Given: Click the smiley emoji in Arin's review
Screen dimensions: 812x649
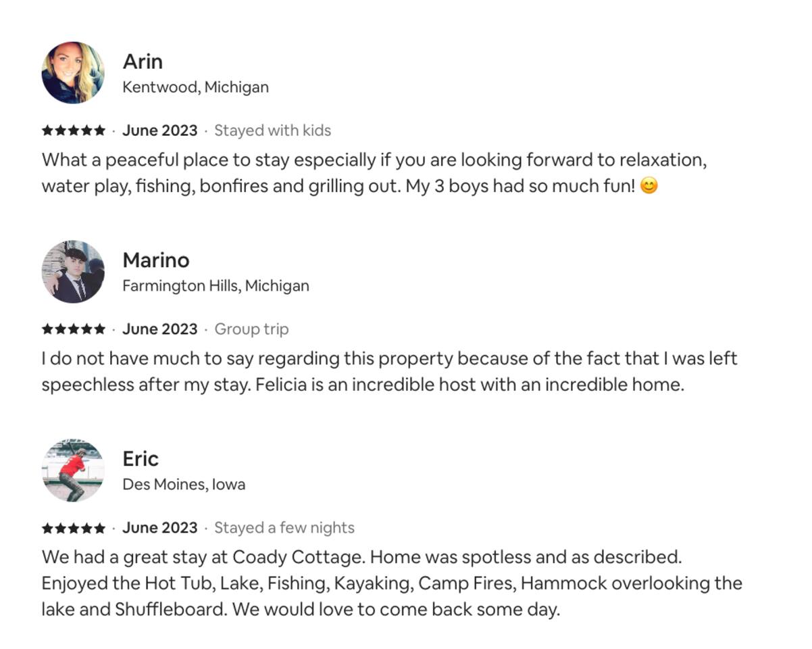Looking at the screenshot, I should pyautogui.click(x=649, y=186).
